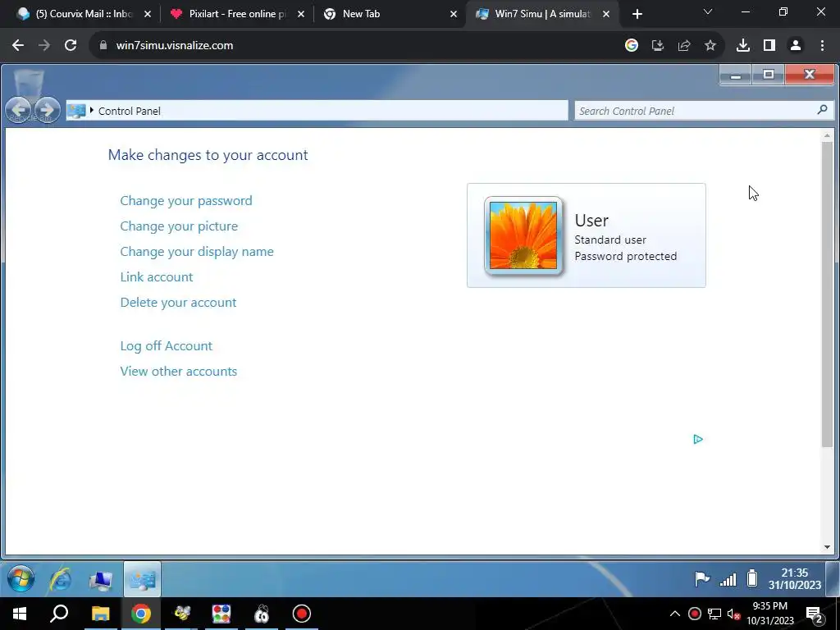Image resolution: width=840 pixels, height=630 pixels.
Task: Go forward in Control Panel window
Action: click(47, 111)
